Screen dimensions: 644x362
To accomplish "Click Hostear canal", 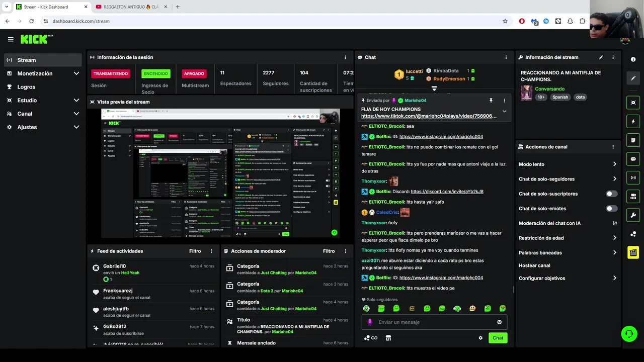I will coord(534,265).
